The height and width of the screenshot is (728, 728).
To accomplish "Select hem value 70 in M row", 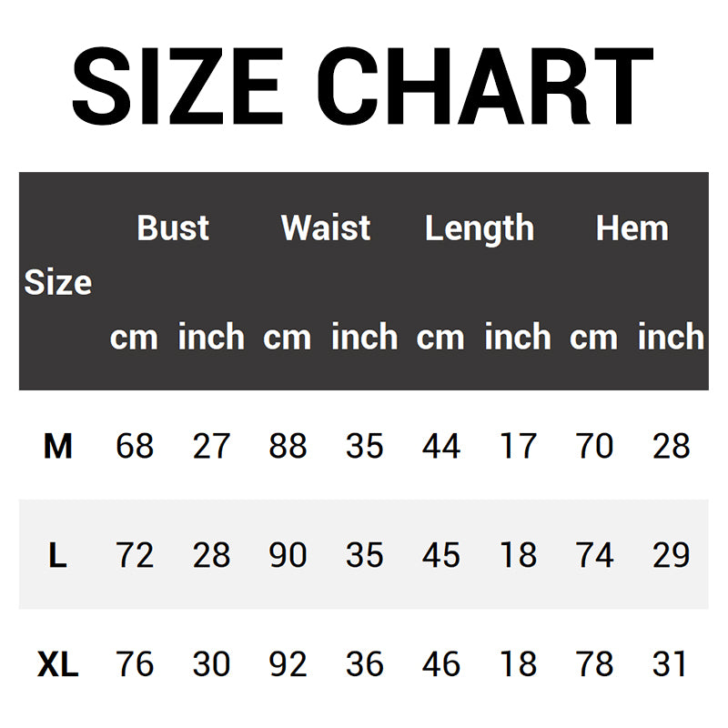I will coord(594,446).
